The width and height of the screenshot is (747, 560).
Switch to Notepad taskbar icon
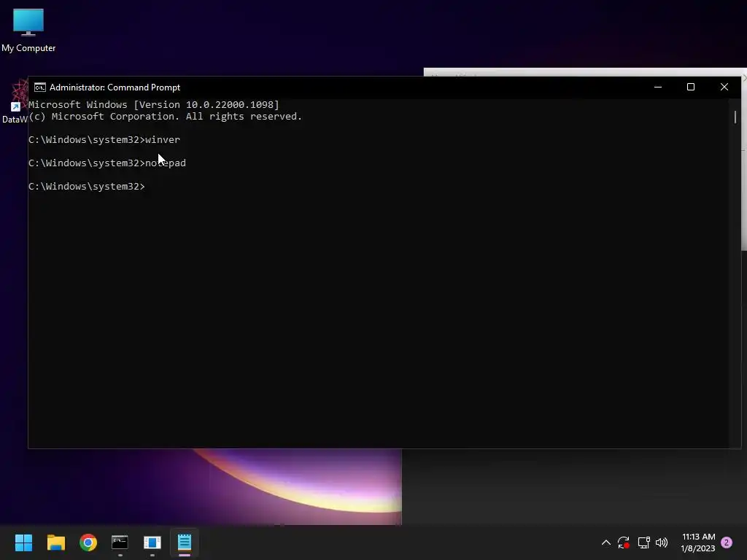(x=185, y=542)
